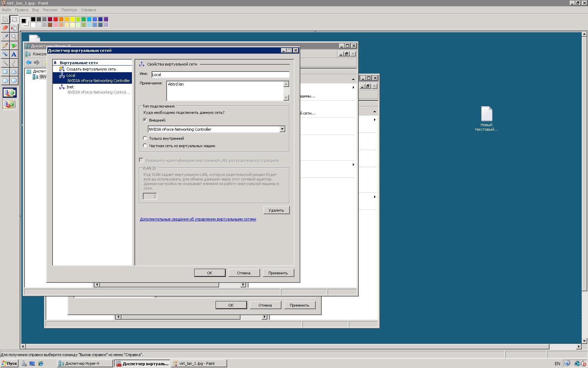
Task: Select Частная сеть из виртуальных машин option
Action: coord(145,145)
